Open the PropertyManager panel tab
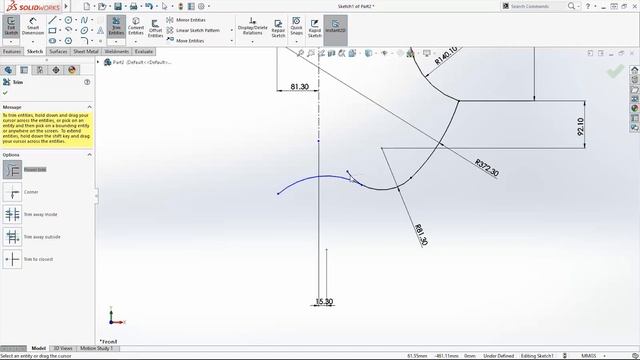The image size is (640, 360). [24, 70]
